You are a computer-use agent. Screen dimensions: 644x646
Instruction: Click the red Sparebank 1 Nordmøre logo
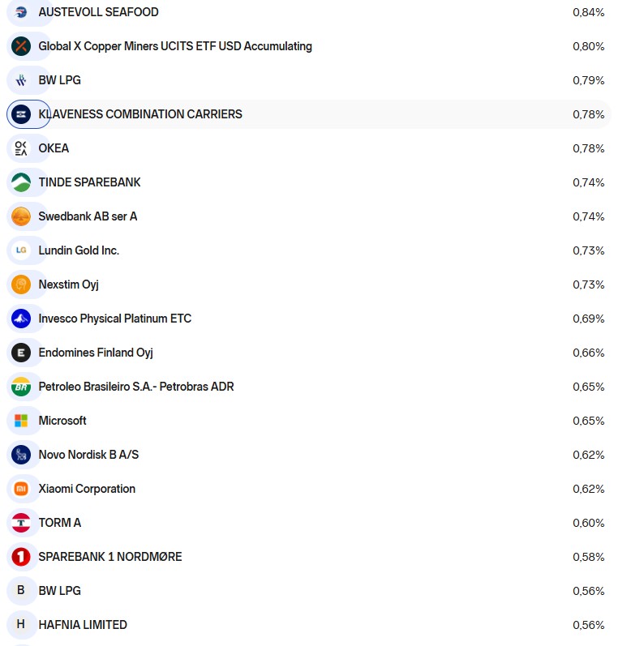pos(21,557)
